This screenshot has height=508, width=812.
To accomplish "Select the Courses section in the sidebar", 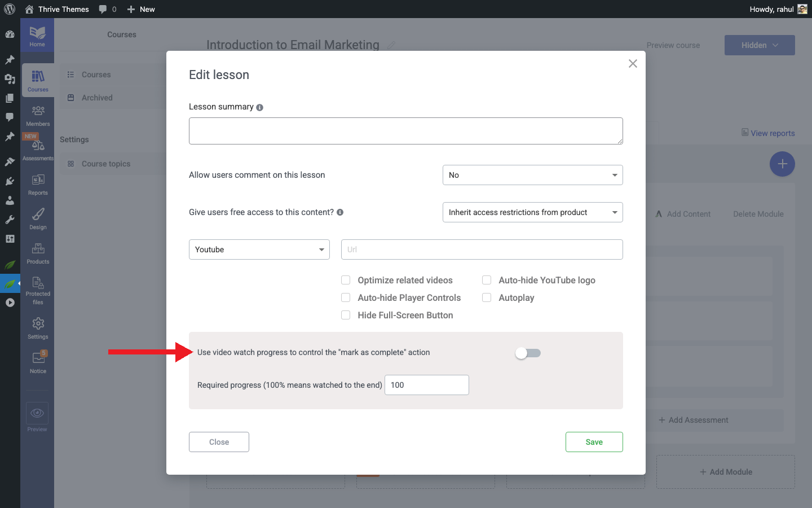I will coord(37,80).
